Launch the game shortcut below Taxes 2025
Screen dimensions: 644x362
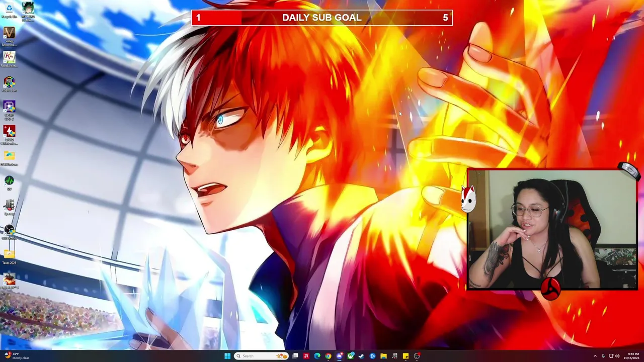point(9,281)
